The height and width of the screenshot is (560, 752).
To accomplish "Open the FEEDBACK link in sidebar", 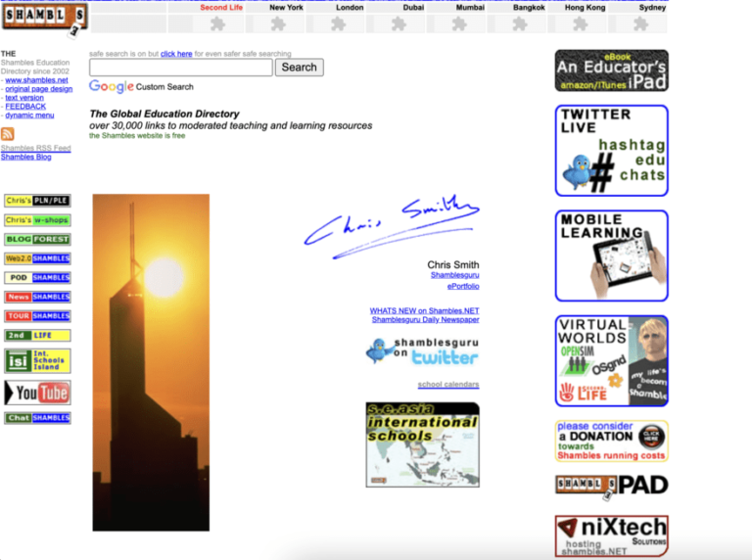I will point(25,107).
